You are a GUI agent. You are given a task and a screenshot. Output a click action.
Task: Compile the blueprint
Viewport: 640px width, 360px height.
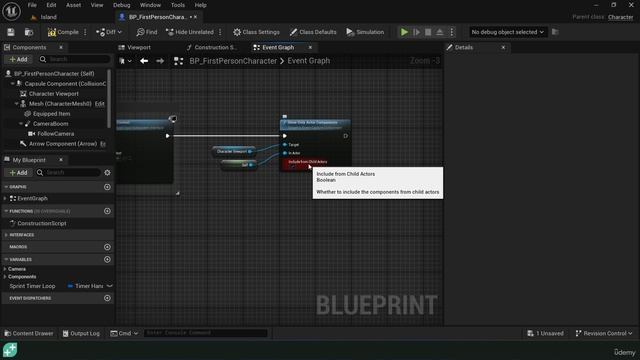coord(63,32)
